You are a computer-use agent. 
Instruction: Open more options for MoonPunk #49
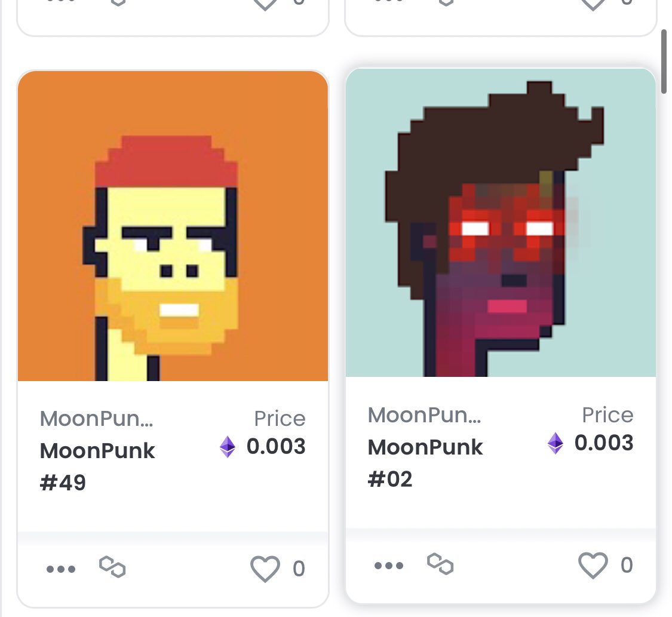(x=61, y=569)
